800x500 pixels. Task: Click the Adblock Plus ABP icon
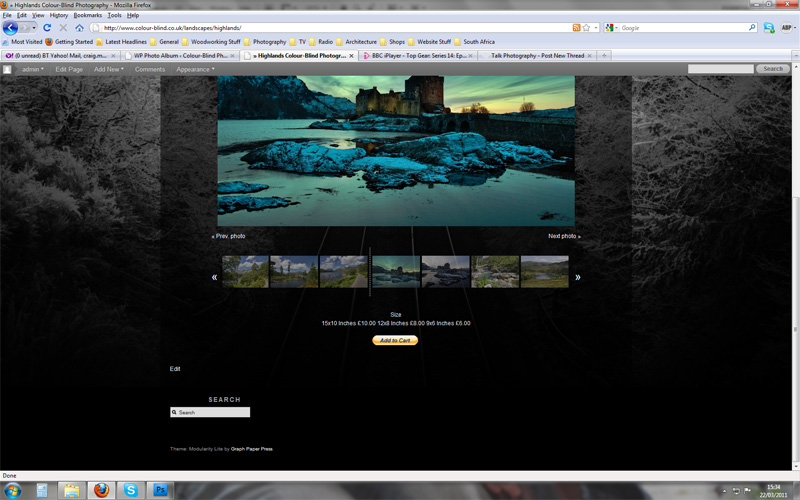pos(786,28)
